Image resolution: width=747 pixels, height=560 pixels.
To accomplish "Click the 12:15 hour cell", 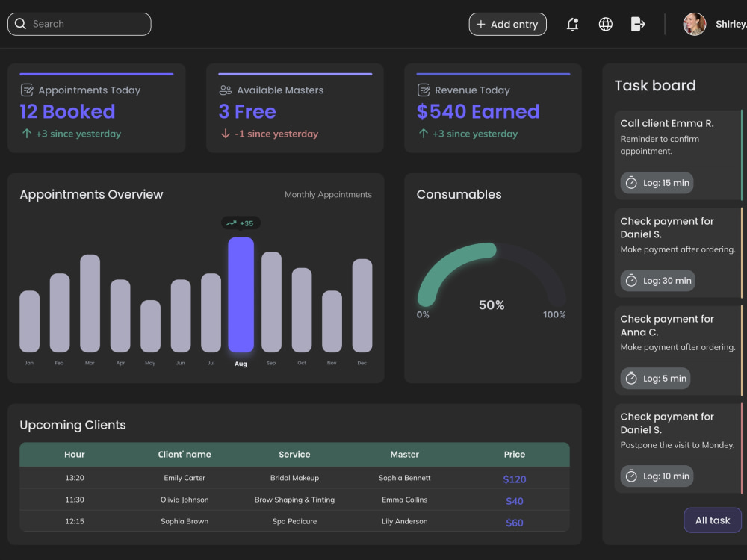I will click(74, 521).
